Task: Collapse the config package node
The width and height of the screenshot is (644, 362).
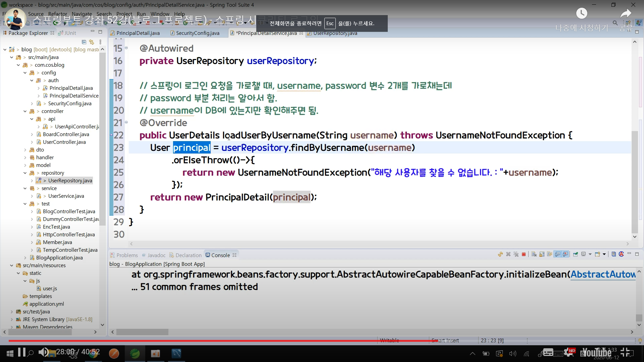Action: pos(25,73)
